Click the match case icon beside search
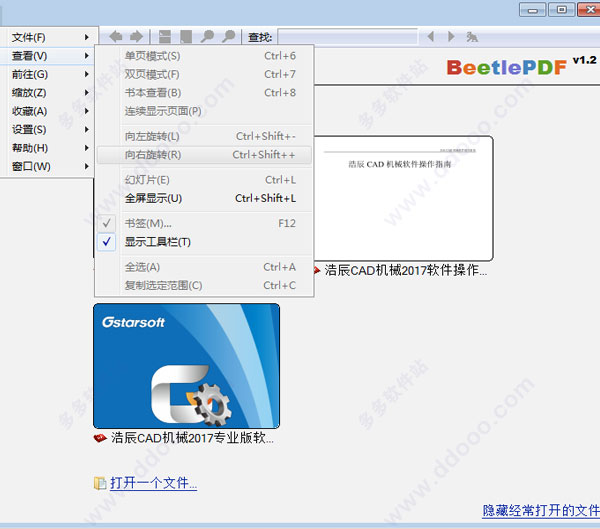This screenshot has height=529, width=600. 472,37
